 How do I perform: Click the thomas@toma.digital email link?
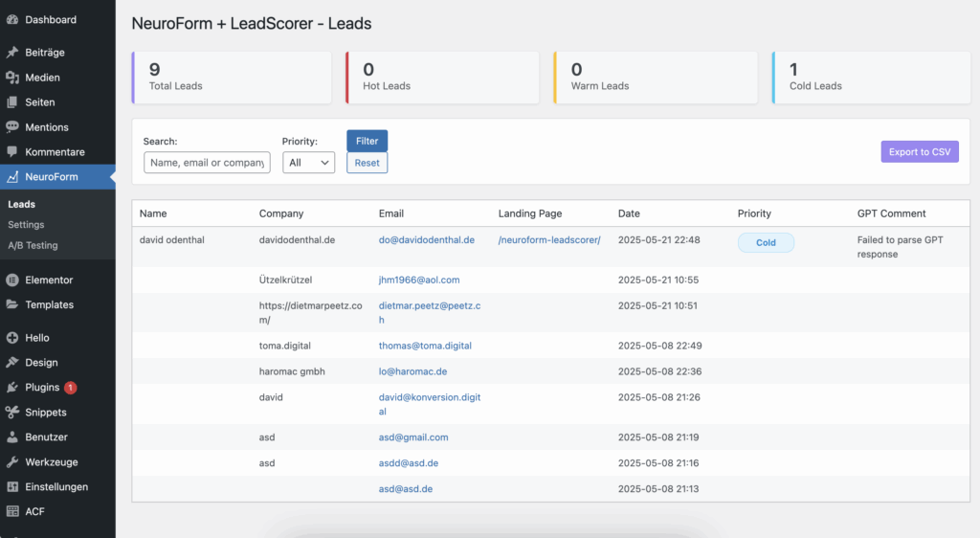click(x=425, y=346)
